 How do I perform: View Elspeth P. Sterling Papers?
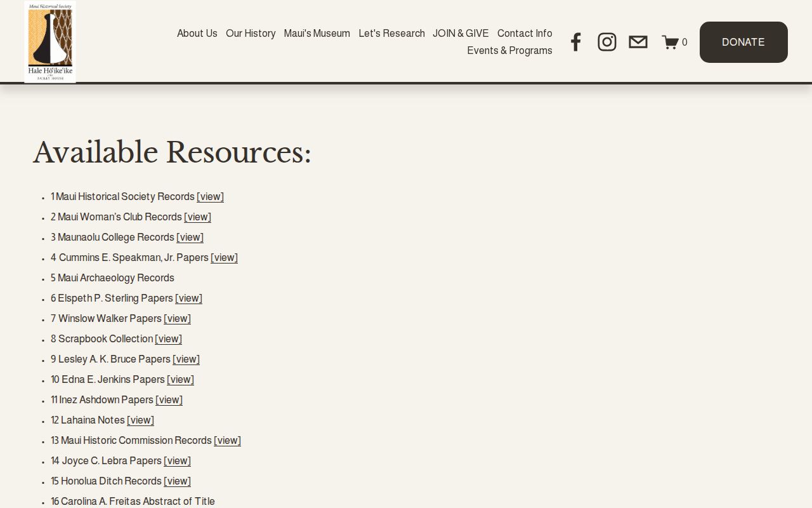pos(188,298)
